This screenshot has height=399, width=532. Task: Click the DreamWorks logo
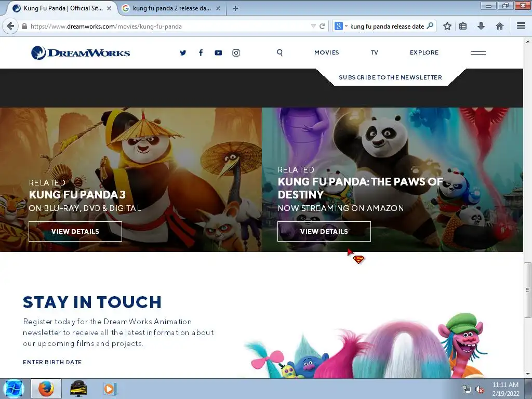[81, 52]
